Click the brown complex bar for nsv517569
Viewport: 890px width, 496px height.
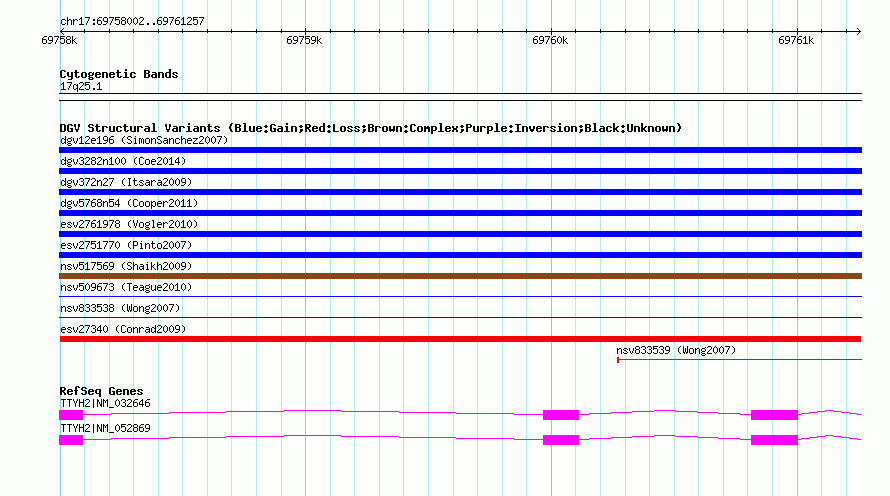(x=460, y=276)
